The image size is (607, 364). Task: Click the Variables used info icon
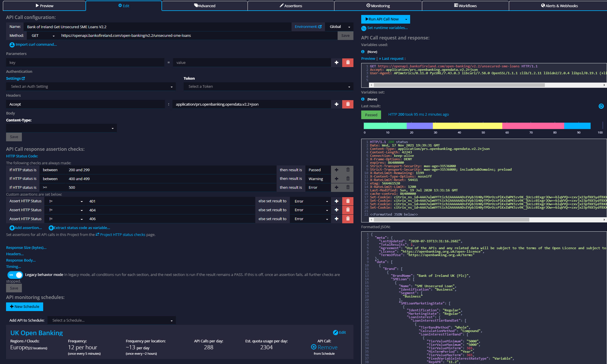(x=363, y=52)
